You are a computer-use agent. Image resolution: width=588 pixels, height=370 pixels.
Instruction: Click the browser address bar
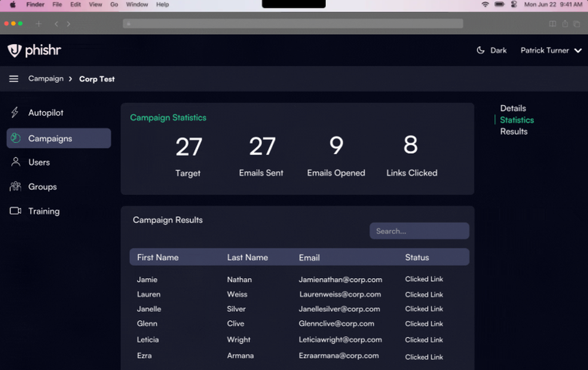pos(293,23)
